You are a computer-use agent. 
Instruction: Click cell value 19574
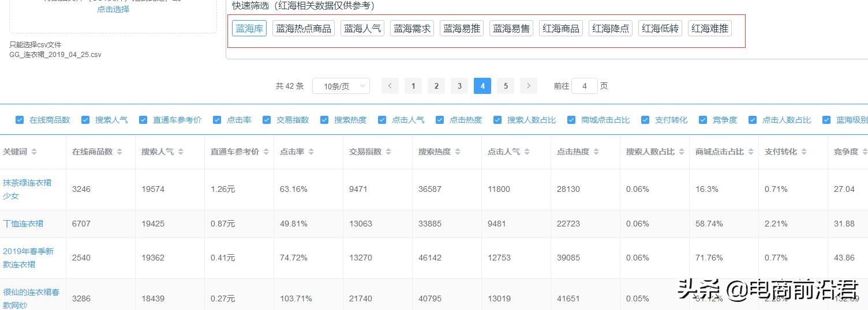point(153,189)
